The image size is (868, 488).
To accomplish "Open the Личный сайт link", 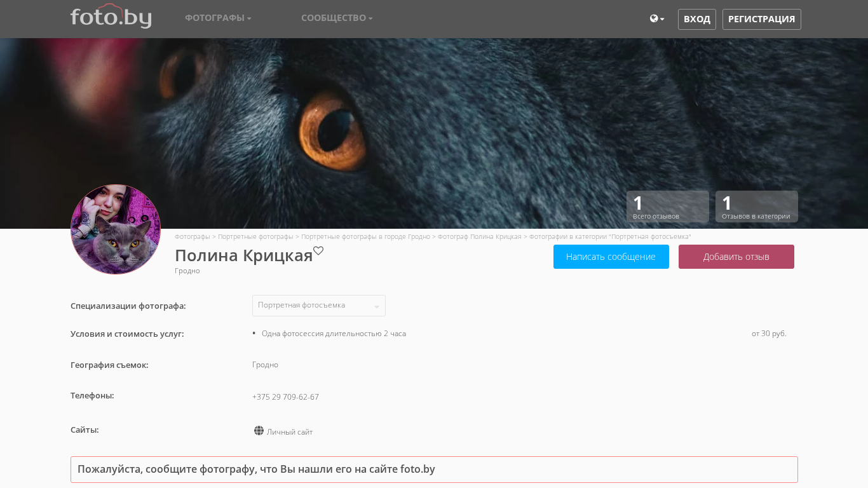I will [290, 432].
